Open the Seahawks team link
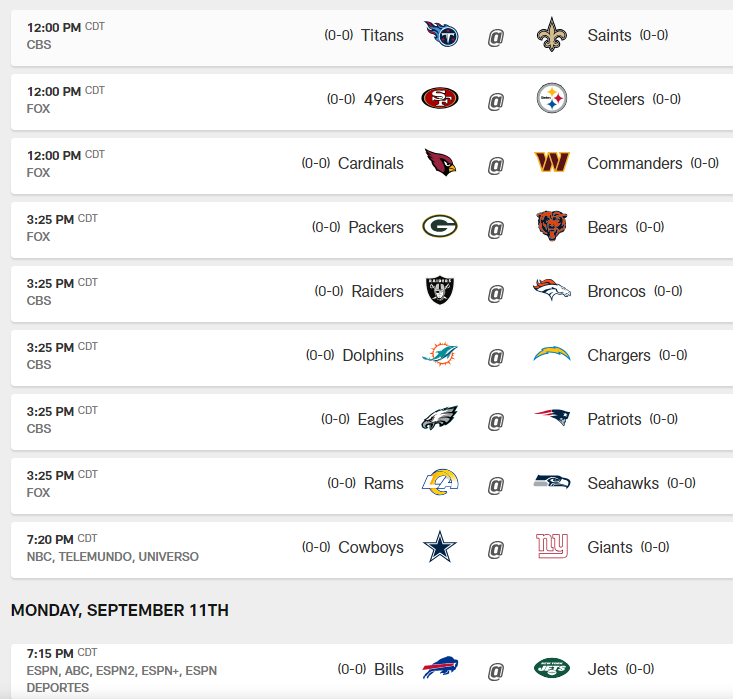Image resolution: width=733 pixels, height=699 pixels. tap(623, 483)
